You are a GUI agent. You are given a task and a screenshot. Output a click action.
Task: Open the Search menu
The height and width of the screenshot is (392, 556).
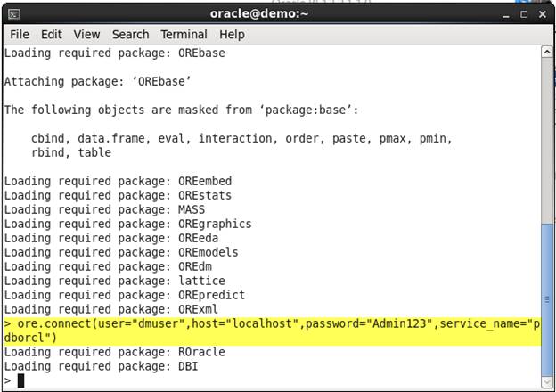point(130,34)
